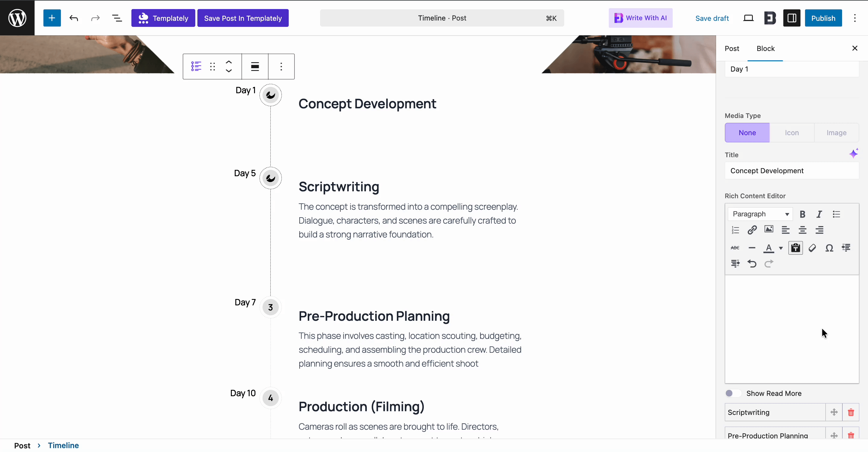Enable the Show Read More option

click(733, 393)
